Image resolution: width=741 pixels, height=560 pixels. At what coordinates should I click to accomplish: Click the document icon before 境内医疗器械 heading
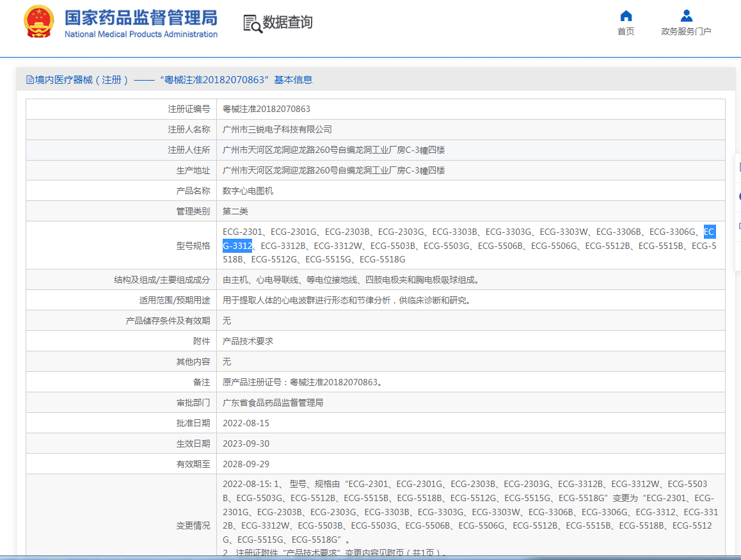click(x=30, y=80)
